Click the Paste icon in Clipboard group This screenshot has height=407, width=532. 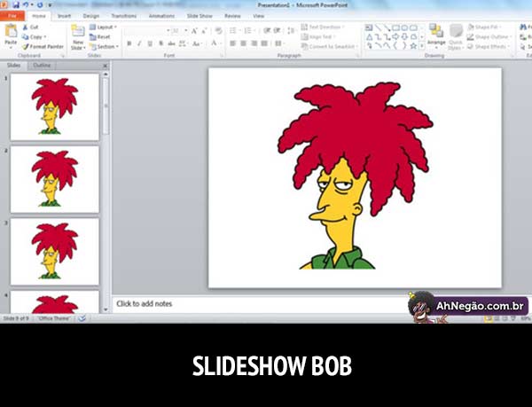(x=10, y=34)
